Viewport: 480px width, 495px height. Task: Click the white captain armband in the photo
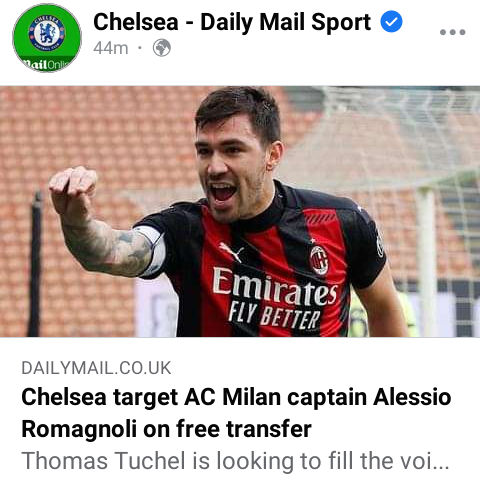tap(151, 252)
